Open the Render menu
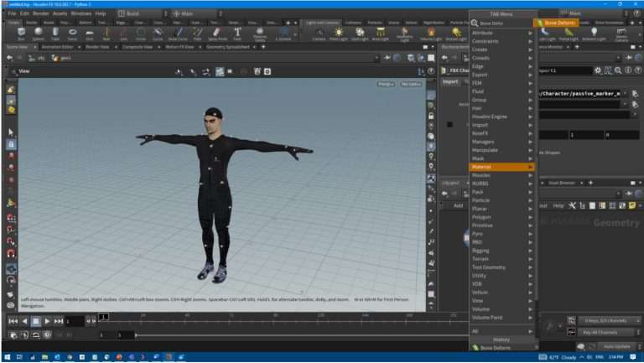Image resolution: width=644 pixels, height=363 pixels. (x=40, y=13)
